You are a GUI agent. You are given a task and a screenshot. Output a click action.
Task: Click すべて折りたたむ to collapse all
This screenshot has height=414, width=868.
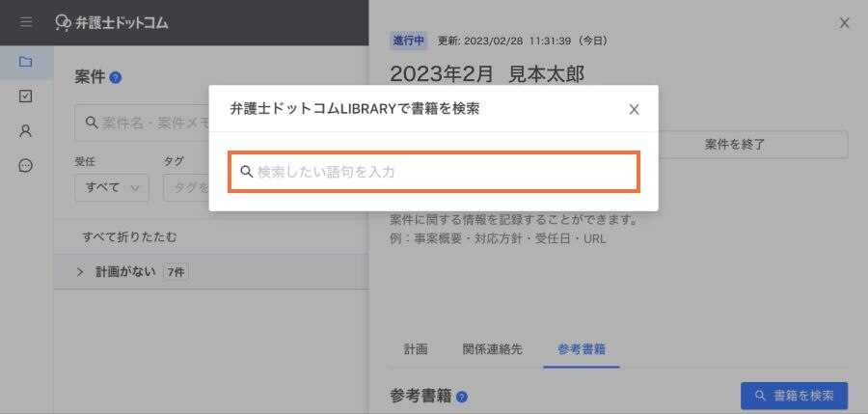[129, 237]
